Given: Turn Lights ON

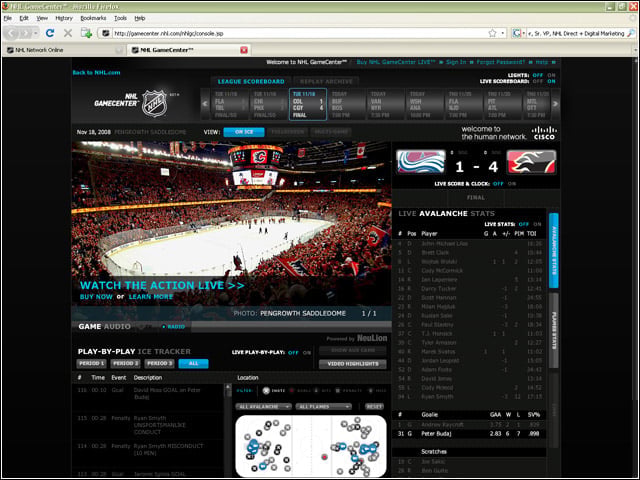Looking at the screenshot, I should 551,75.
